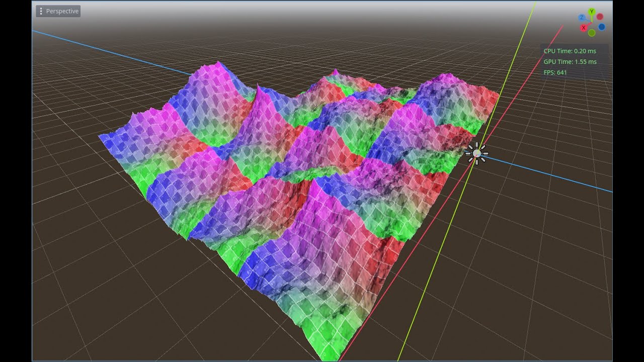Image resolution: width=644 pixels, height=362 pixels.
Task: Click the three-dot icon beside Perspective
Action: [41, 11]
